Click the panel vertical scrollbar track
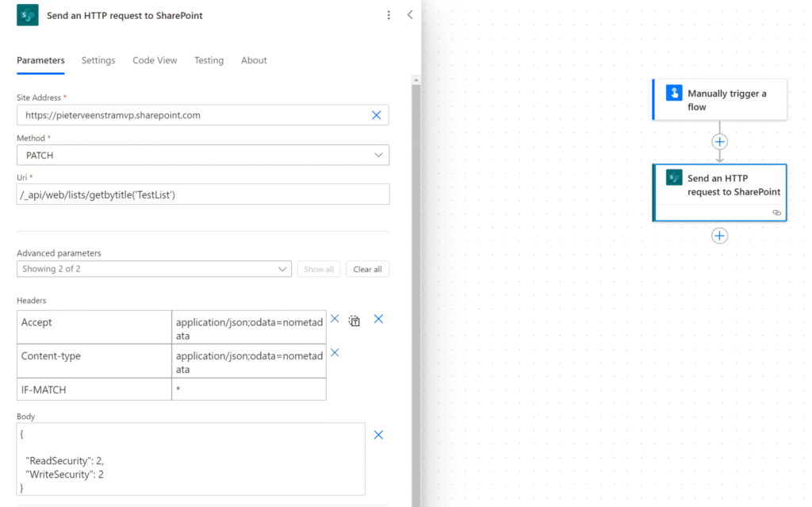 (x=416, y=295)
